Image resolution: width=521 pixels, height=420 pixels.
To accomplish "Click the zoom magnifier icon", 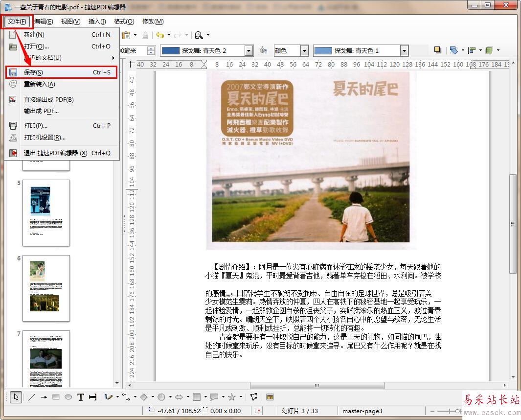I will (x=199, y=35).
